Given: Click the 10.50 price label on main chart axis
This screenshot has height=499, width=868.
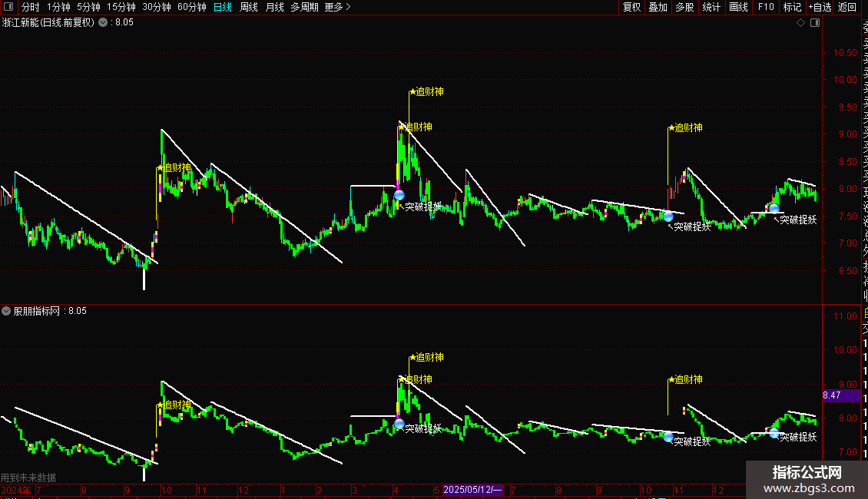Looking at the screenshot, I should coord(845,53).
